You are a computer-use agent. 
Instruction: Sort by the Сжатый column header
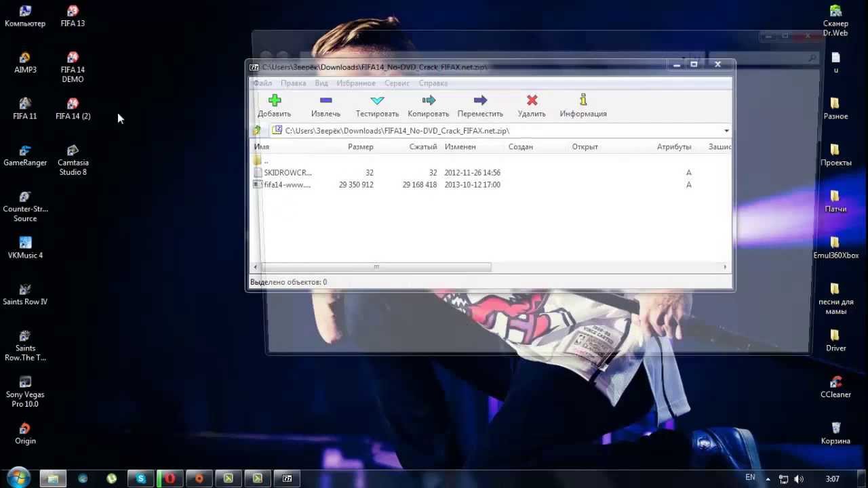(423, 146)
